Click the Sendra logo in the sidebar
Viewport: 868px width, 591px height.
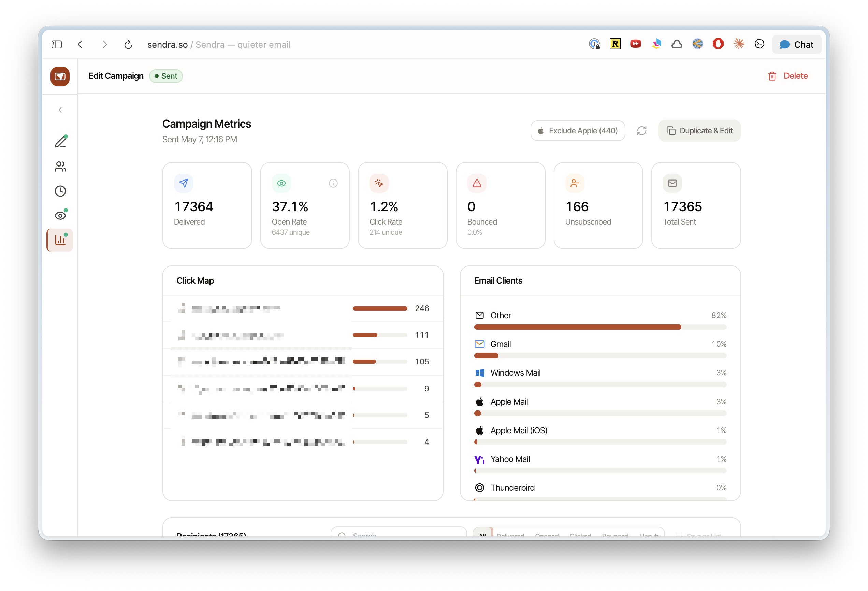pos(60,76)
